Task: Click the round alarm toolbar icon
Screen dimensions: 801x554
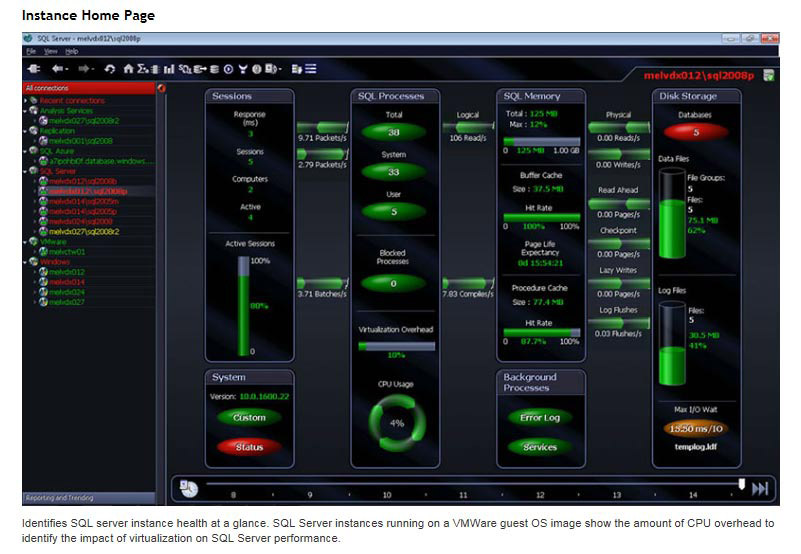Action: point(256,69)
